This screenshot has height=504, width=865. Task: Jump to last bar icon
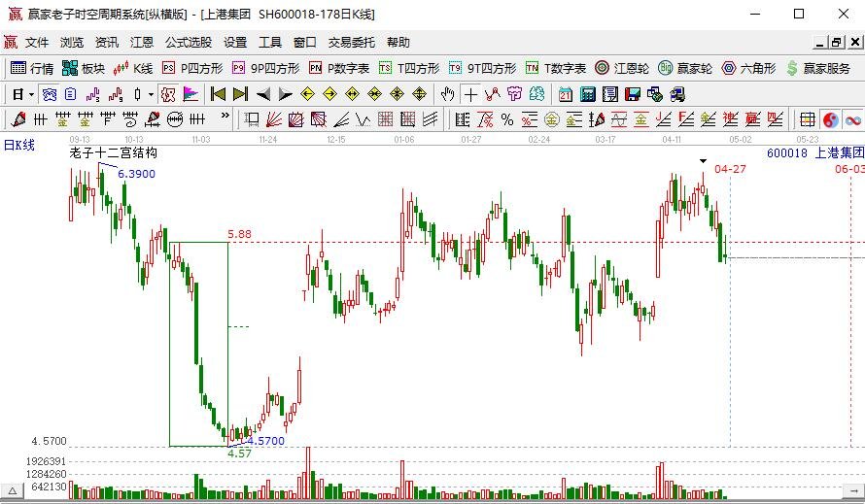240,95
